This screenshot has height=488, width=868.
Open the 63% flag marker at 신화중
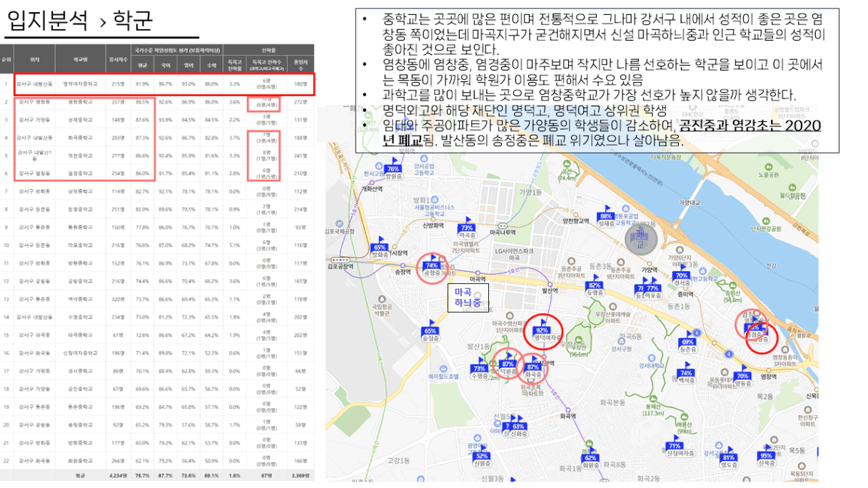click(x=518, y=426)
